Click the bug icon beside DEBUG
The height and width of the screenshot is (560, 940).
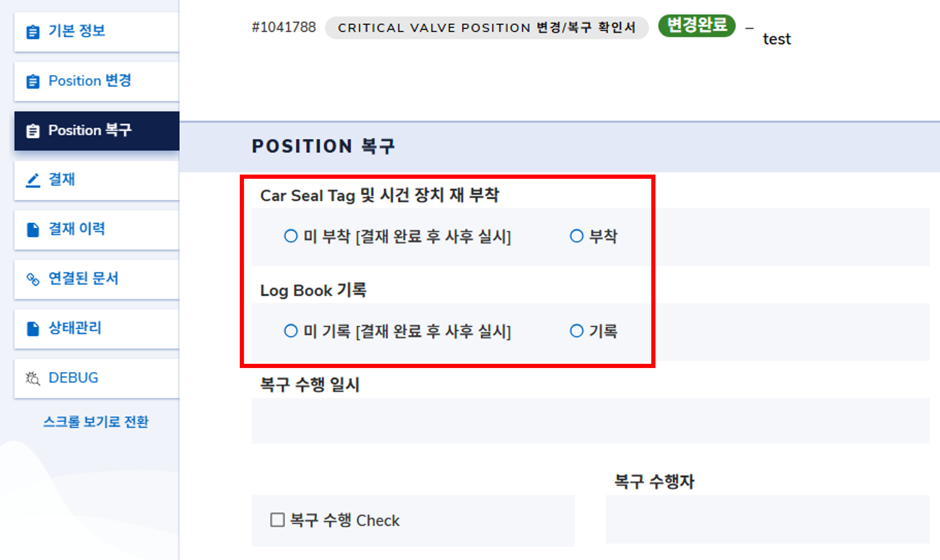33,378
